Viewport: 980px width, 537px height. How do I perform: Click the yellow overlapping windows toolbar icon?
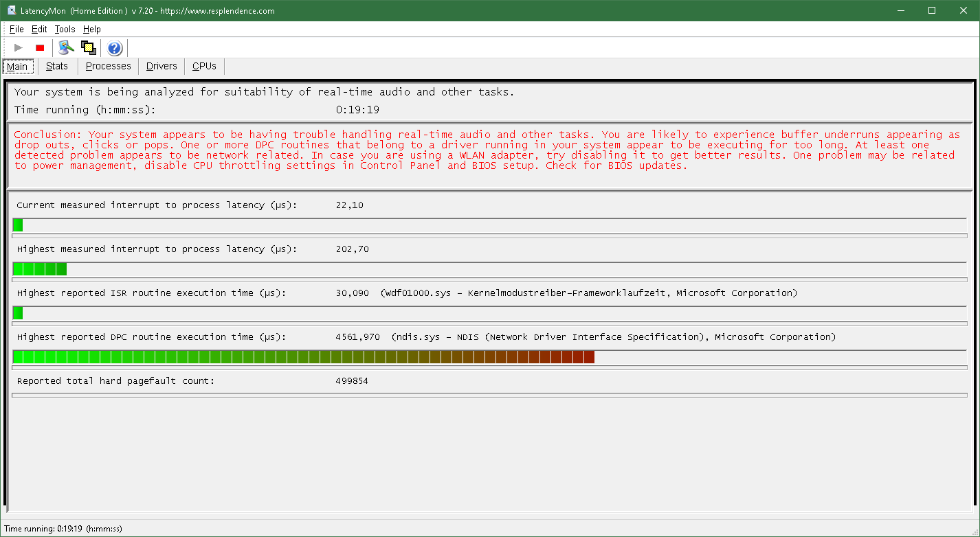click(x=88, y=47)
